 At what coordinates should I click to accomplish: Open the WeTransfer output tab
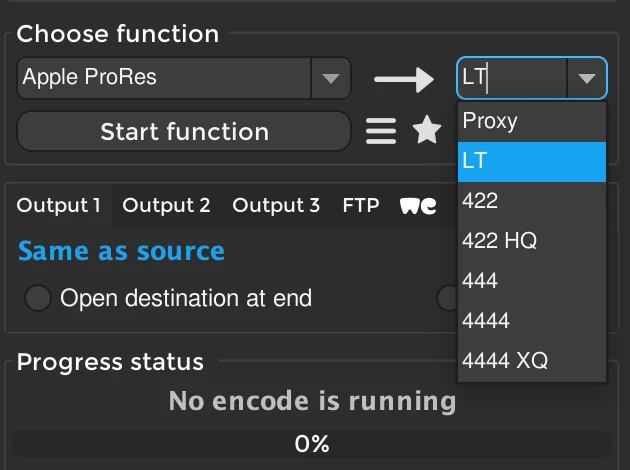pyautogui.click(x=418, y=206)
